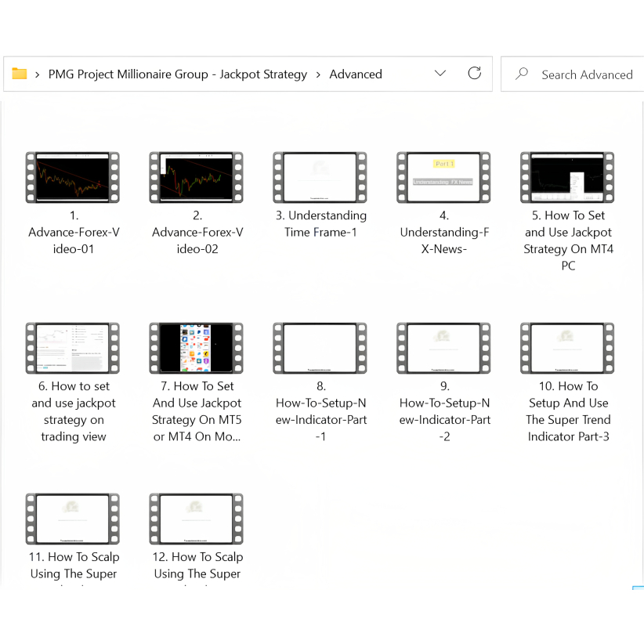Image resolution: width=644 pixels, height=644 pixels.
Task: Select the 4. Understanding-FX-News video file
Action: click(x=444, y=178)
